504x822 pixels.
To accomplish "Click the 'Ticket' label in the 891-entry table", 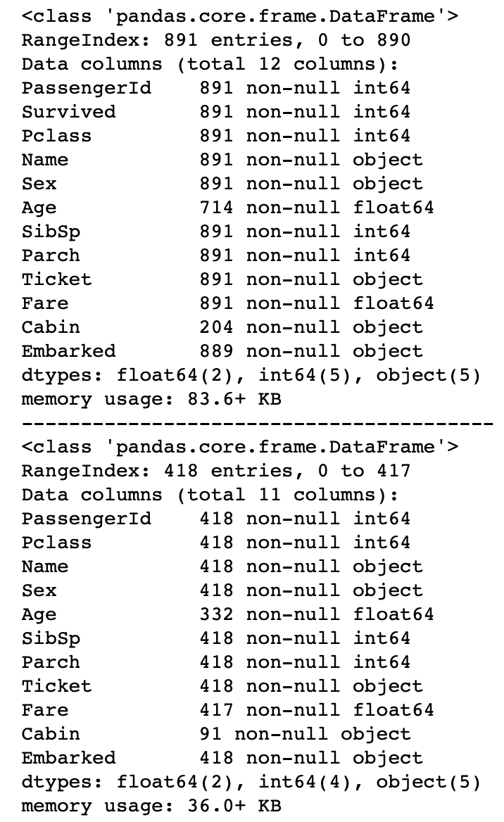I will pyautogui.click(x=56, y=279).
